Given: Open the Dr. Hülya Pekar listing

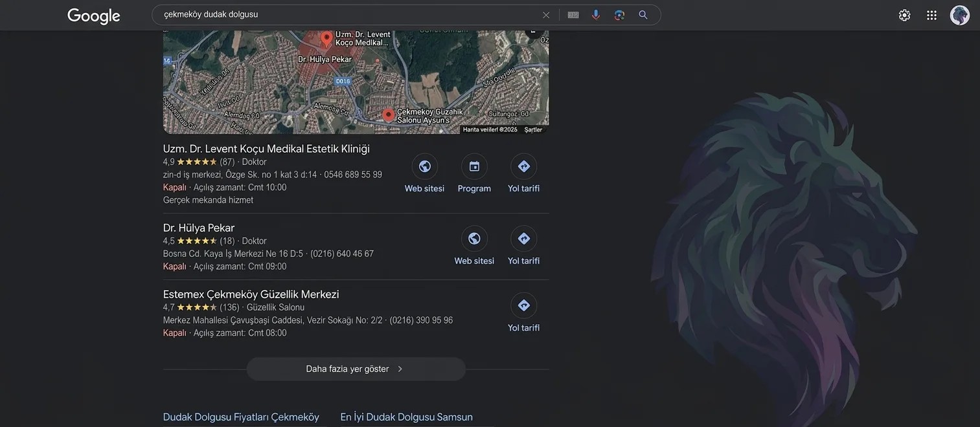Looking at the screenshot, I should [199, 228].
